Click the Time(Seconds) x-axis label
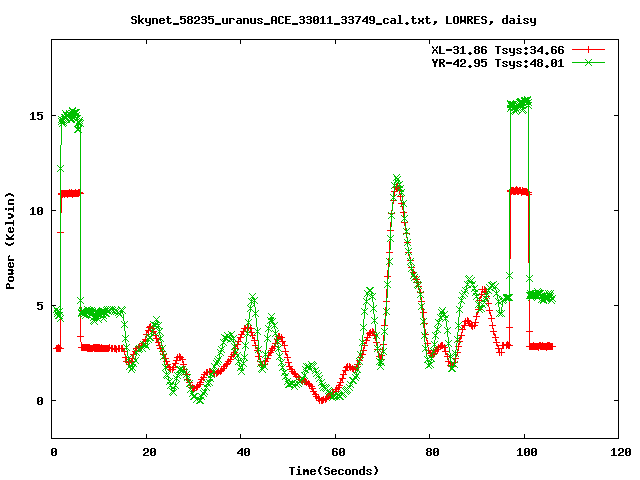 point(333,471)
